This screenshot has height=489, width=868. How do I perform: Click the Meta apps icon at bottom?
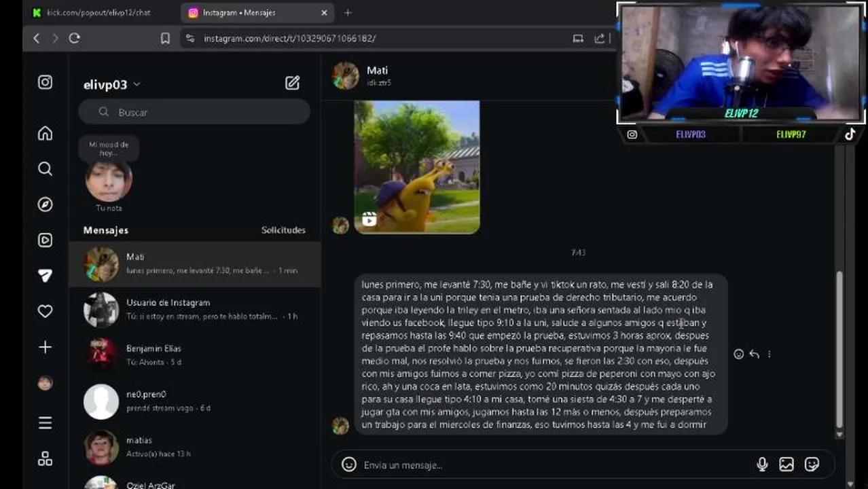click(x=45, y=458)
